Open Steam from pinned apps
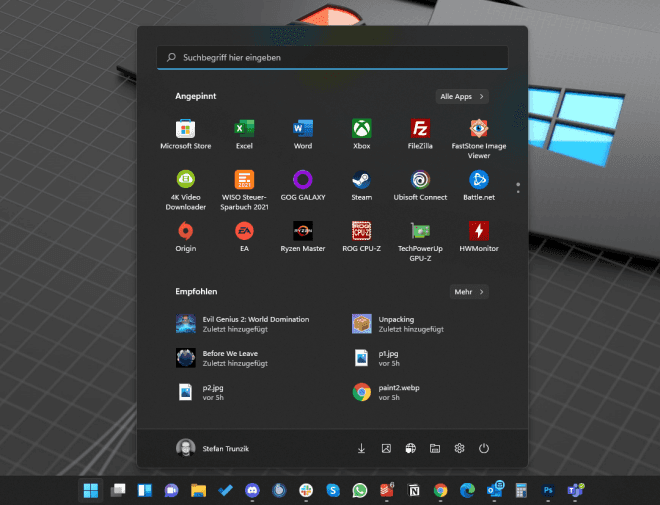This screenshot has width=660, height=505. click(x=362, y=186)
